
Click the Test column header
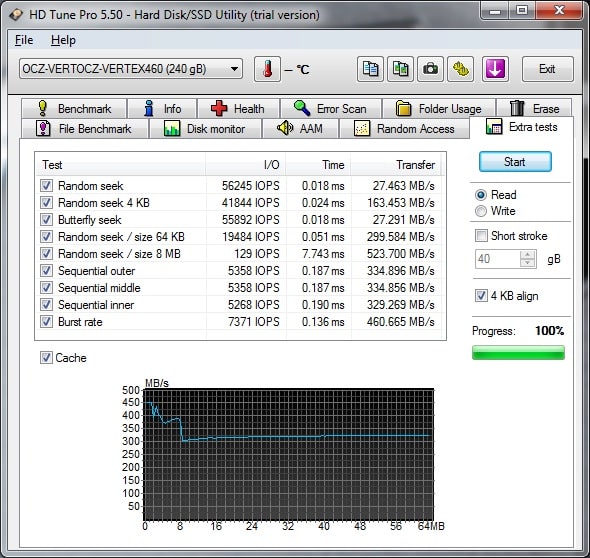pos(121,165)
